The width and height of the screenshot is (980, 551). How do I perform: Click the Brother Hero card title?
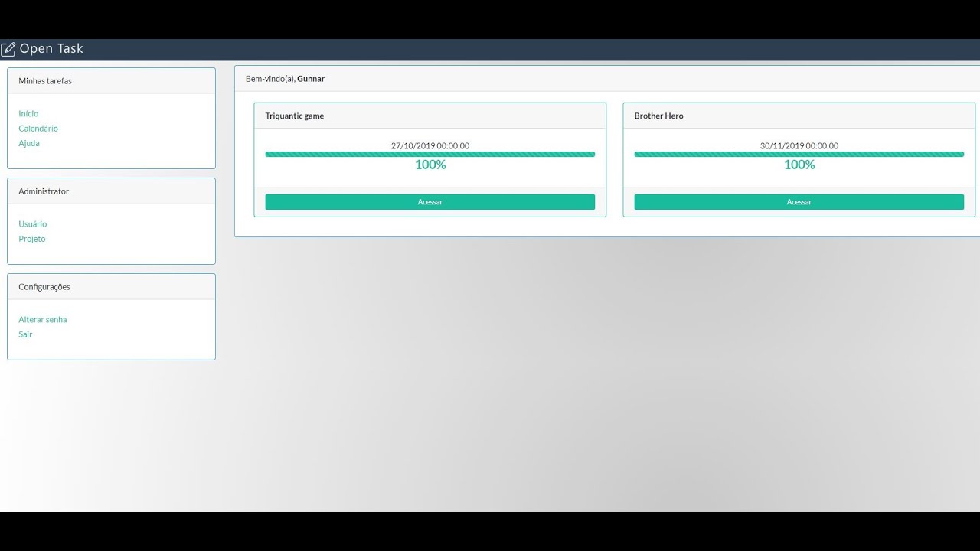659,116
